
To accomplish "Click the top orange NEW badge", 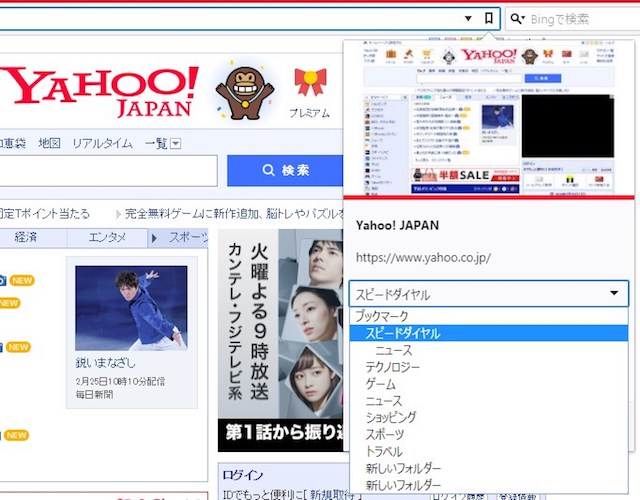I will tap(22, 280).
